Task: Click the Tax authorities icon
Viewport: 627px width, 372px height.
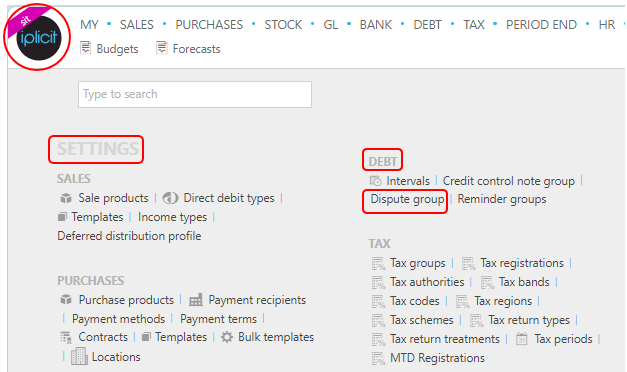Action: pyautogui.click(x=378, y=282)
